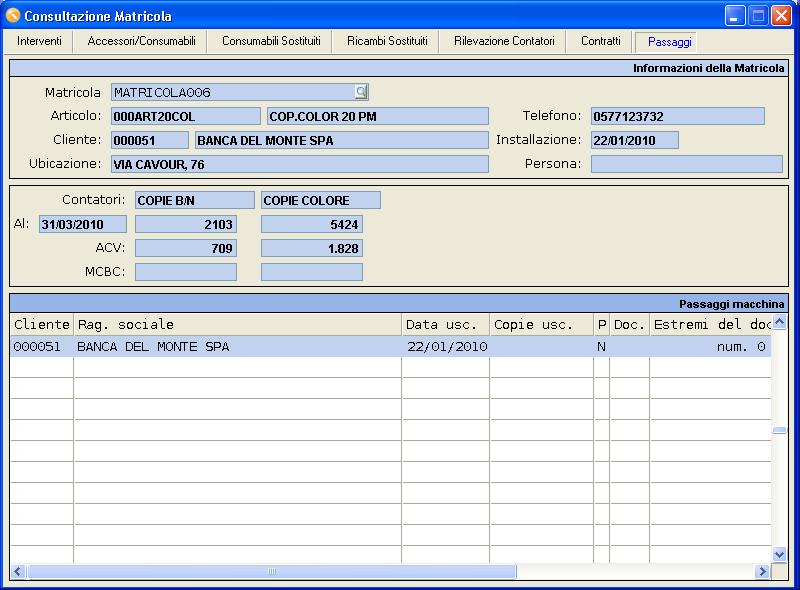Switch to the Accessori/Consumabili tab
Image resolution: width=800 pixels, height=590 pixels.
coord(141,41)
